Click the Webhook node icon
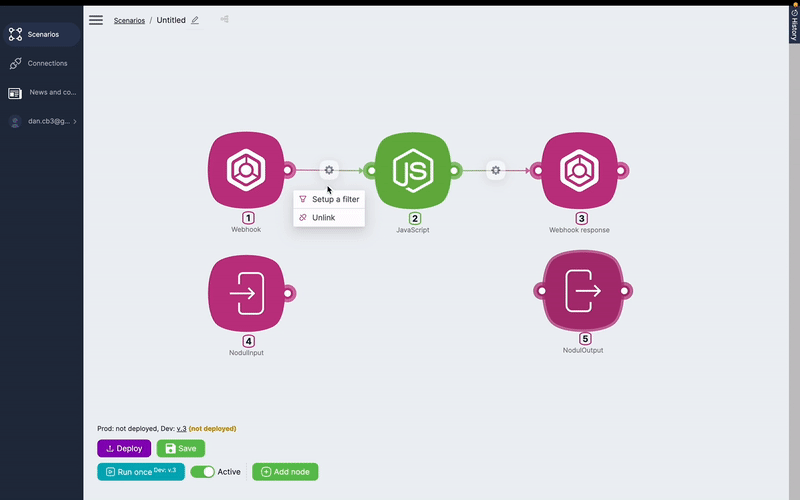The width and height of the screenshot is (800, 500). [246, 170]
